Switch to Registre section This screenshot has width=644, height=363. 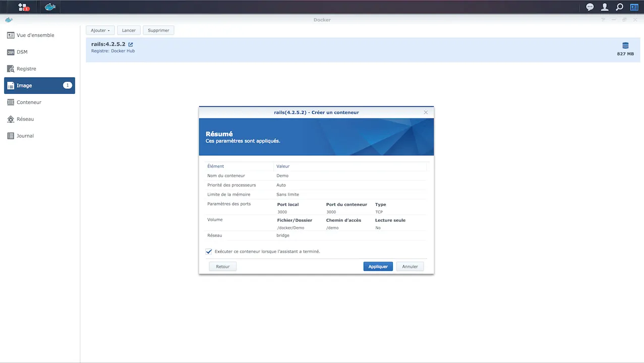tap(39, 69)
